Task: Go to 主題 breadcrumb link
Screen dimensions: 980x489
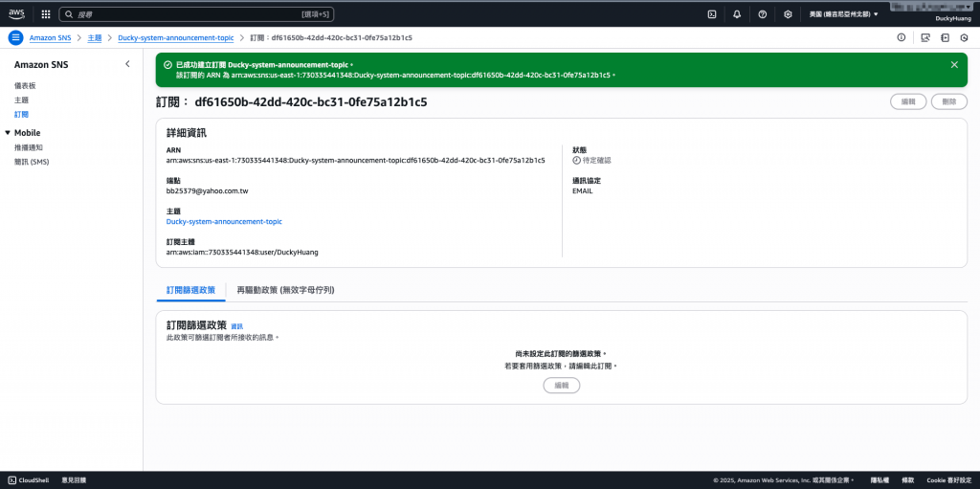Action: (95, 37)
